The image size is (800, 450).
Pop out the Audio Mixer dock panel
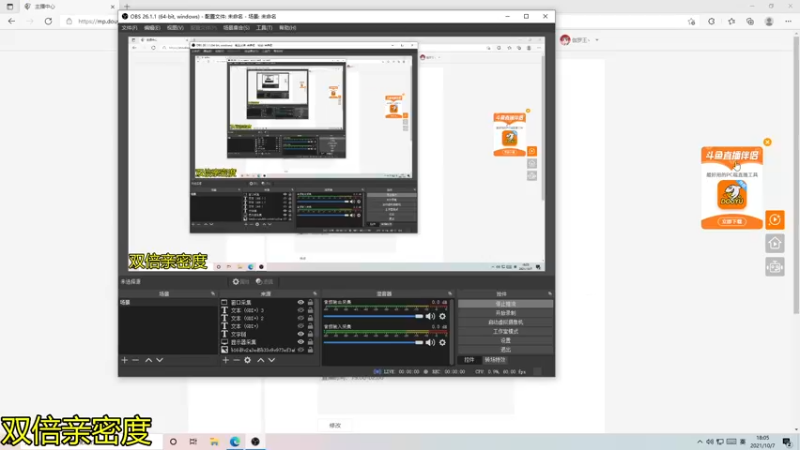(450, 294)
